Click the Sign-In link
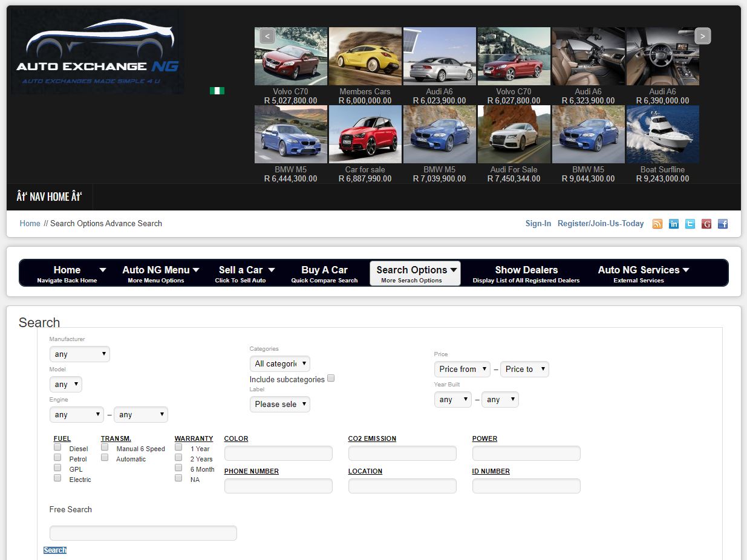The image size is (747, 560). point(538,224)
